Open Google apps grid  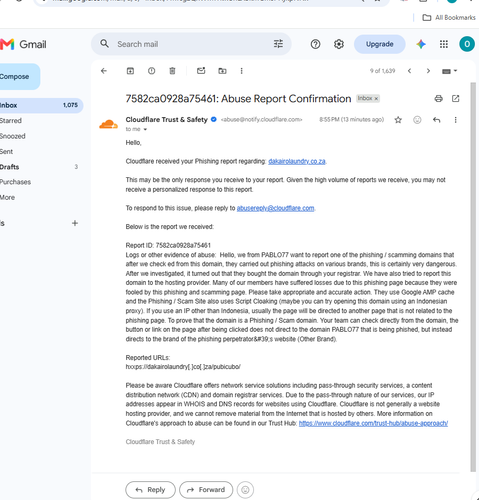444,44
